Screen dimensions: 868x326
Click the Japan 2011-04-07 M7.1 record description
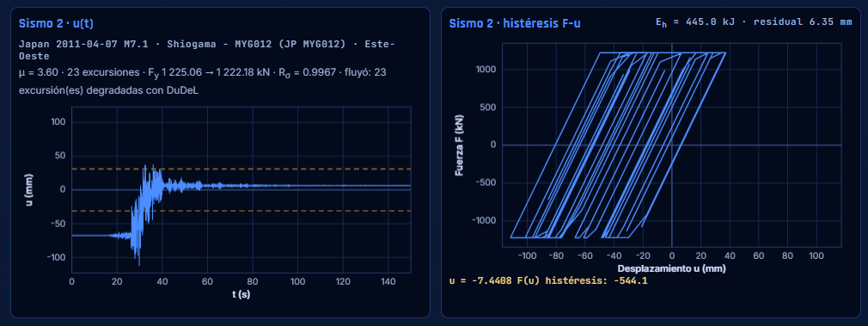coord(207,50)
